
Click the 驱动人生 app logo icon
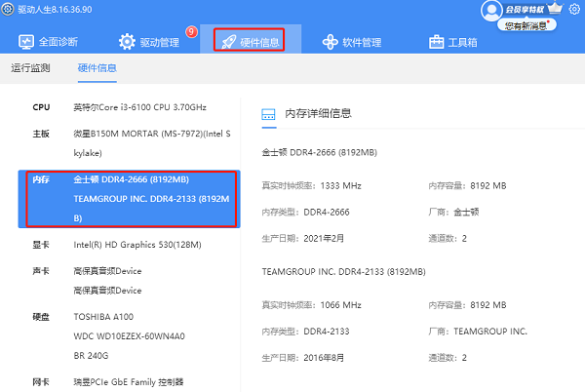point(8,9)
